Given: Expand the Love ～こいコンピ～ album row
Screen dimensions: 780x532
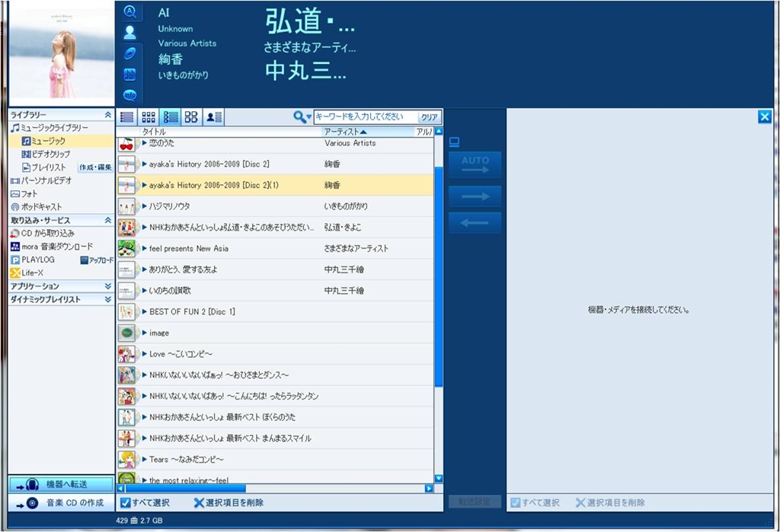Looking at the screenshot, I should click(144, 354).
